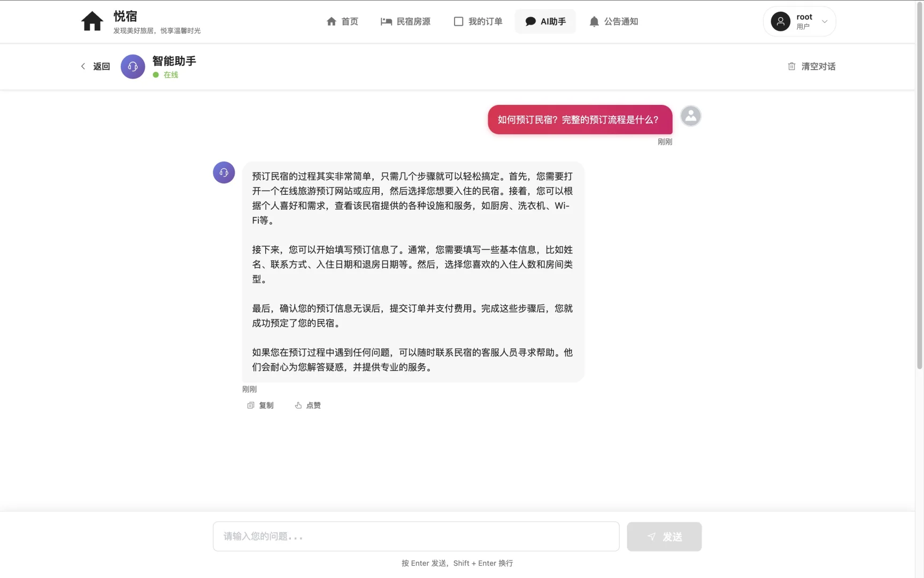Screen dimensions: 924x578
Task: Expand the root user account dropdown
Action: click(799, 21)
